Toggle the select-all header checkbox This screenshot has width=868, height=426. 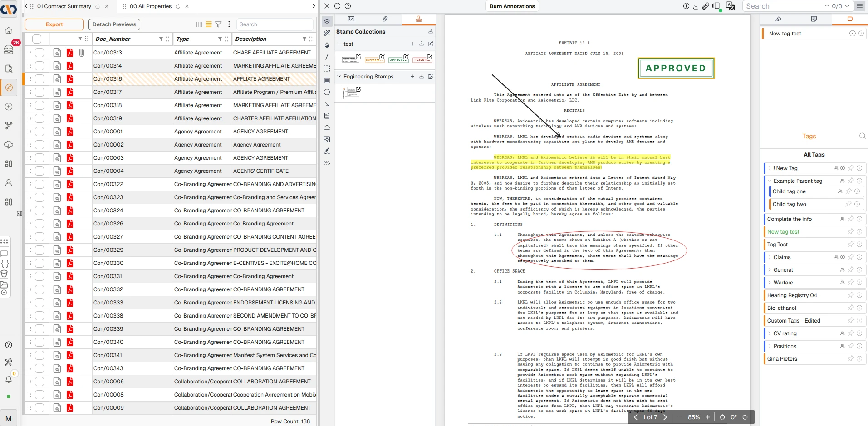click(x=37, y=39)
